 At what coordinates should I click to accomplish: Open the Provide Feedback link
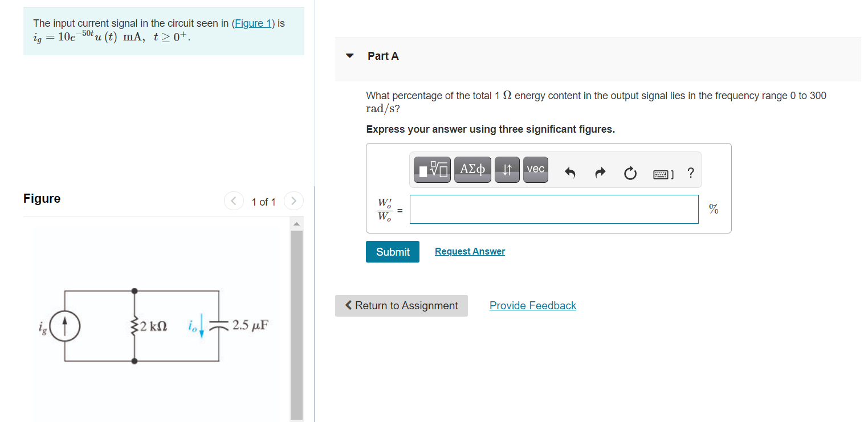click(532, 305)
